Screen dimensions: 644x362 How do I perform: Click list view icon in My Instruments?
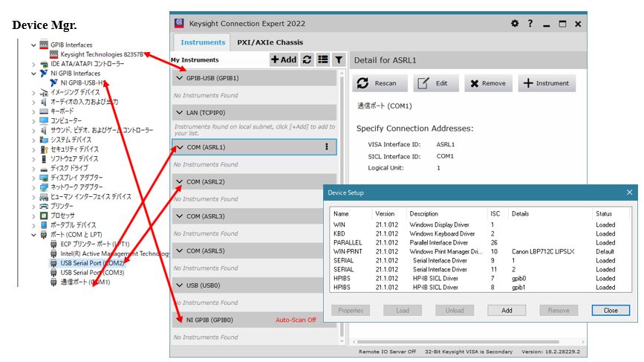click(x=323, y=59)
